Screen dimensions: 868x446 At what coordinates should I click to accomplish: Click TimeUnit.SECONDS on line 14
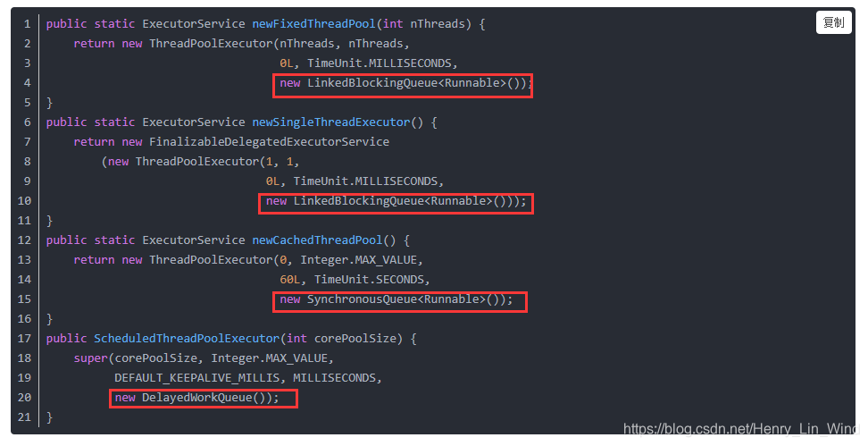pyautogui.click(x=369, y=280)
